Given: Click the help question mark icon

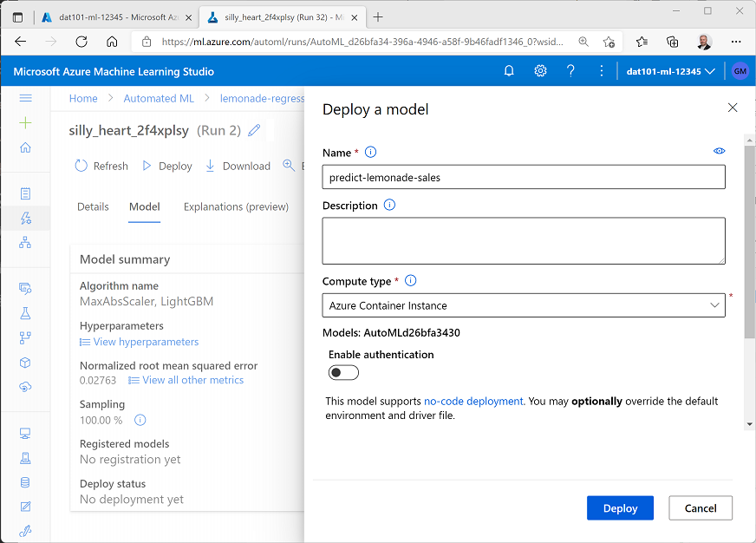Looking at the screenshot, I should tap(570, 71).
